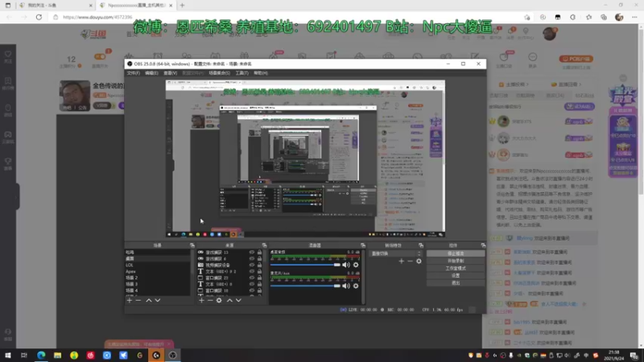Move selected scene down in list
This screenshot has width=644, height=362.
157,300
